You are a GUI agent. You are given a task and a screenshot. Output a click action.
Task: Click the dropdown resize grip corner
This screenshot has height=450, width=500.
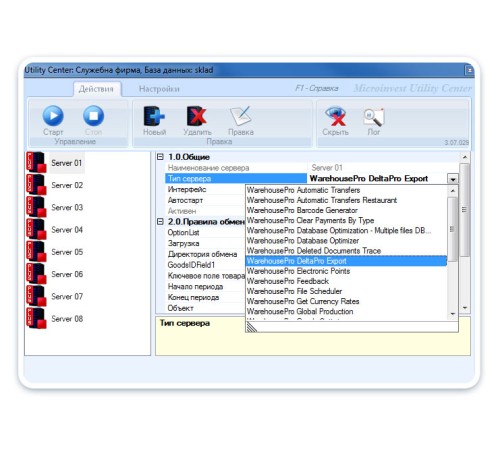252,327
